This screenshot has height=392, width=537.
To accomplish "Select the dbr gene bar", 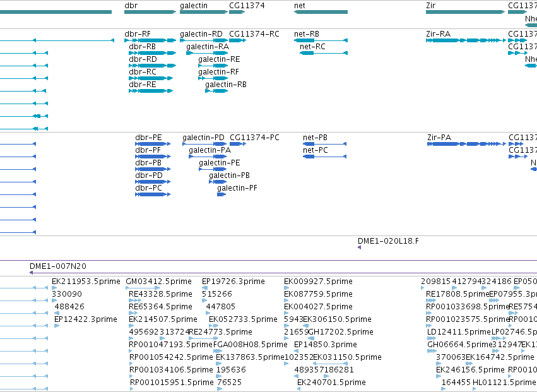I will pyautogui.click(x=150, y=12).
